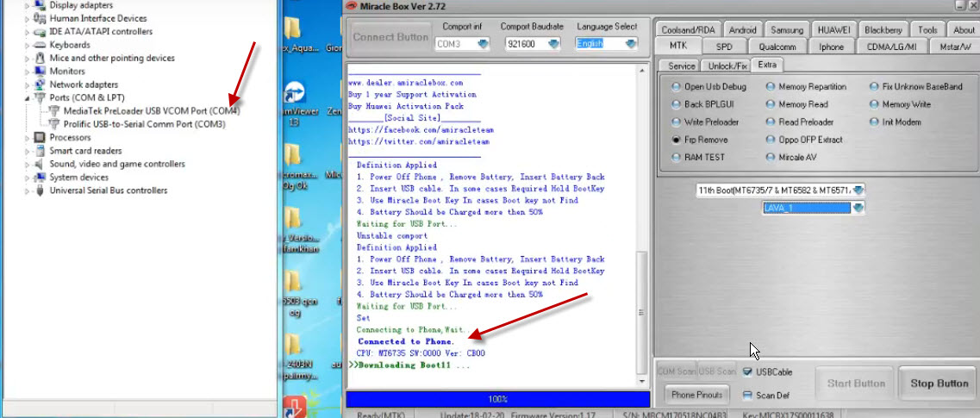The width and height of the screenshot is (980, 418).
Task: Click the Display adapters device icon
Action: [x=40, y=5]
